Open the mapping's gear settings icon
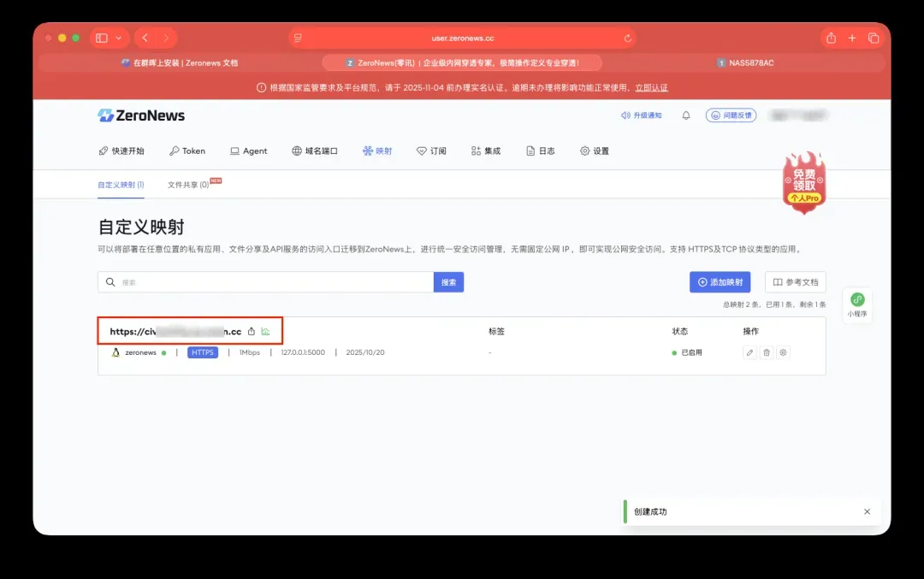 tap(783, 352)
